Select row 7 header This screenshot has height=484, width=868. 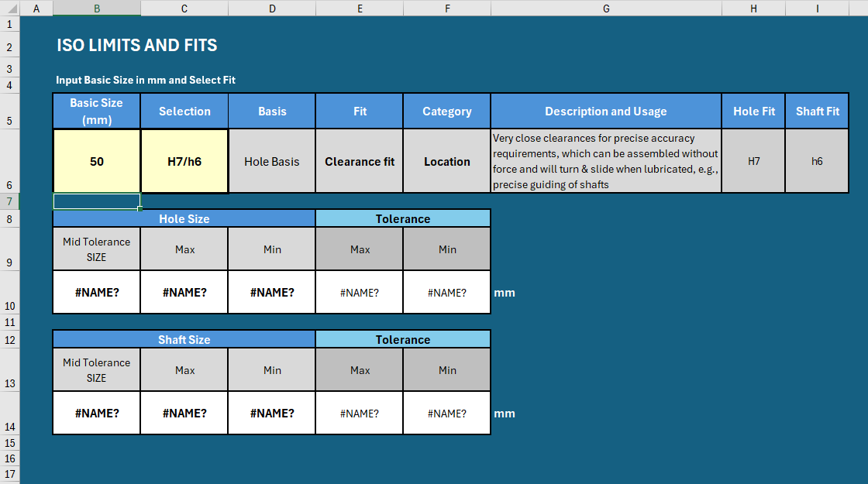pyautogui.click(x=9, y=201)
